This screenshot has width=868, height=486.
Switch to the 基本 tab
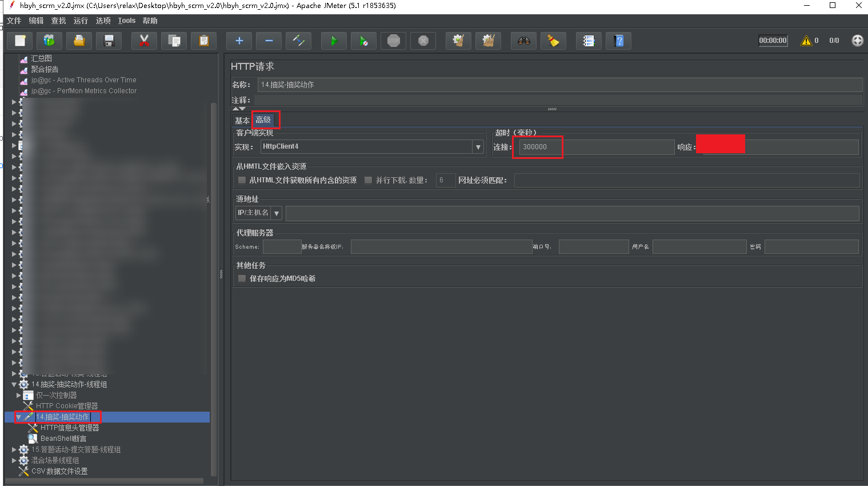(242, 121)
